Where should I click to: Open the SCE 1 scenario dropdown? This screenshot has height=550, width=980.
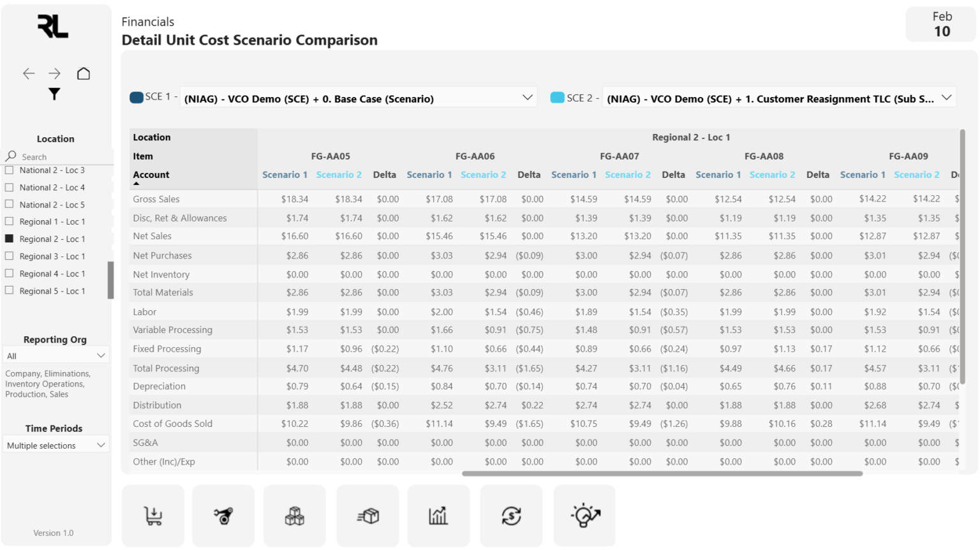point(359,98)
